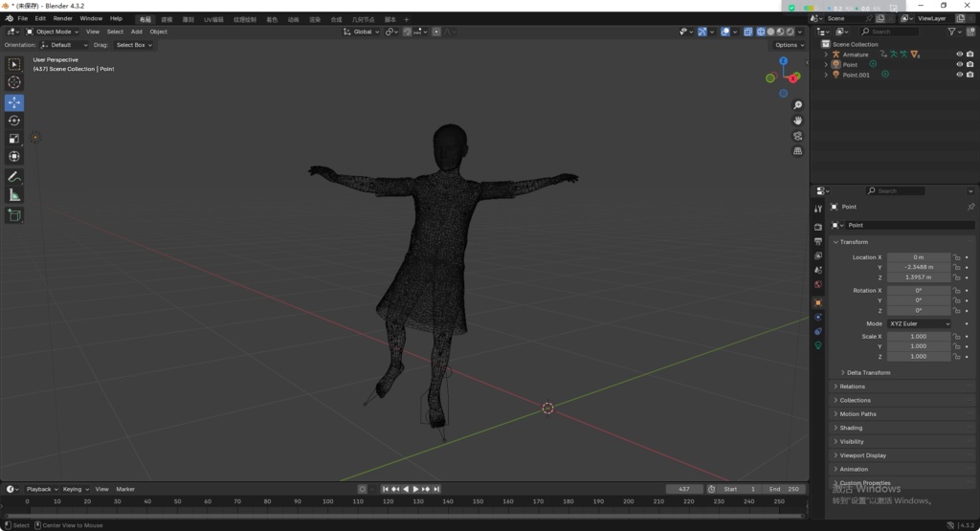Screen dimensions: 980x531
Task: Toggle camera view with the camera gizmo icon
Action: click(798, 136)
